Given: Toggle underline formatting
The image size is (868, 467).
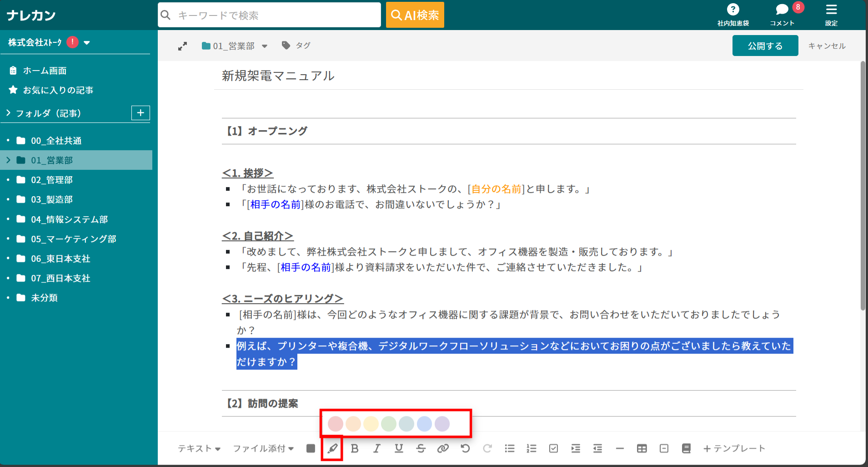Looking at the screenshot, I should click(x=399, y=448).
